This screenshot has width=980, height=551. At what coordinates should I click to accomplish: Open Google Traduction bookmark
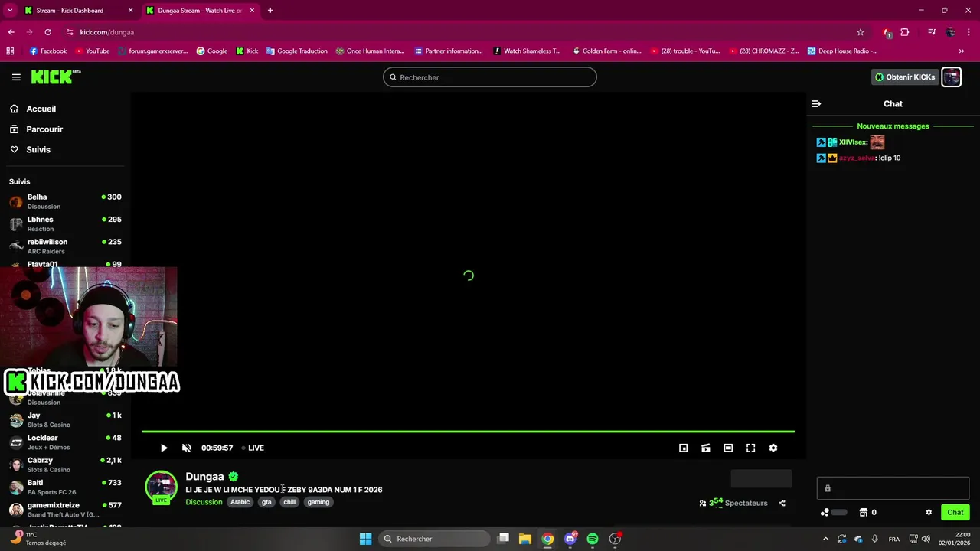(296, 51)
